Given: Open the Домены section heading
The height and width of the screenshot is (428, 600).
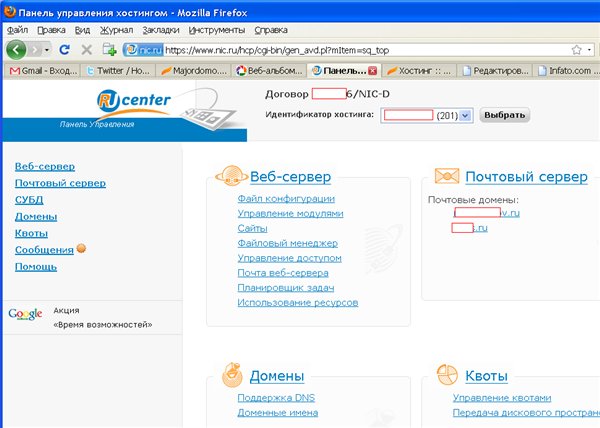Looking at the screenshot, I should click(x=277, y=376).
